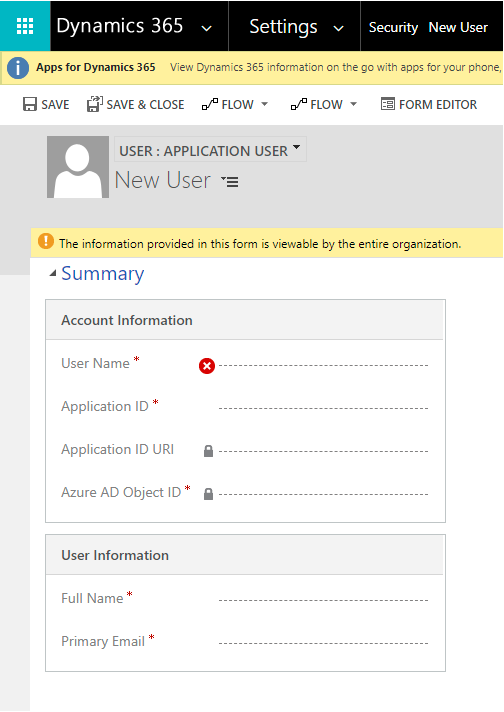
Task: Click Apps for Dynamics 365 notification title
Action: 96,67
